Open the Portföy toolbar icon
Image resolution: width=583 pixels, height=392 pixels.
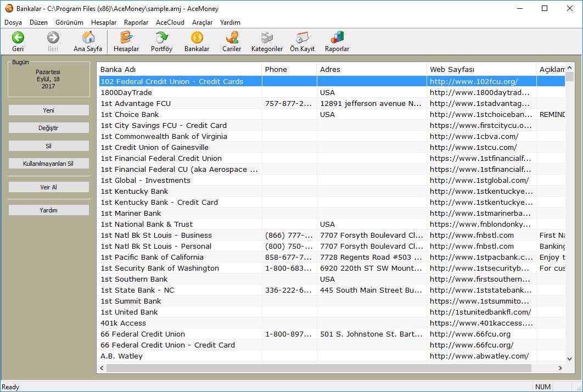point(161,37)
